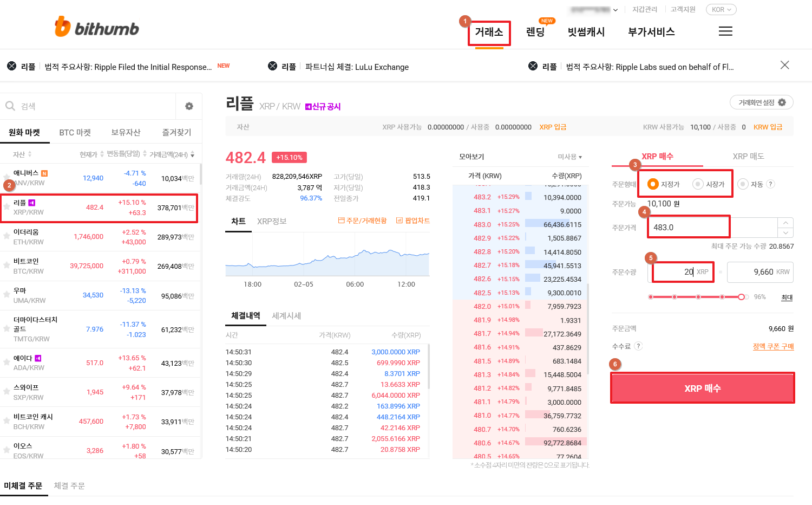Click the 정액 쿠폰 구매 link
812x505 pixels.
point(773,346)
